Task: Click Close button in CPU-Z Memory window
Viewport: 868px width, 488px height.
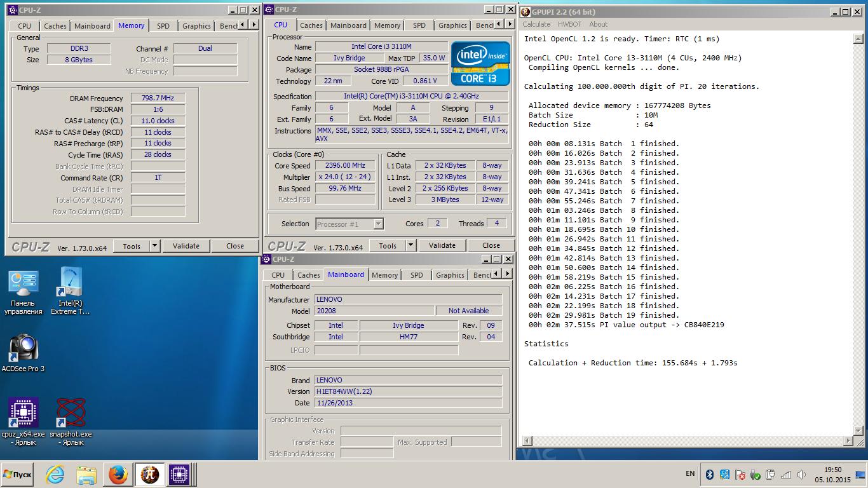Action: click(234, 246)
